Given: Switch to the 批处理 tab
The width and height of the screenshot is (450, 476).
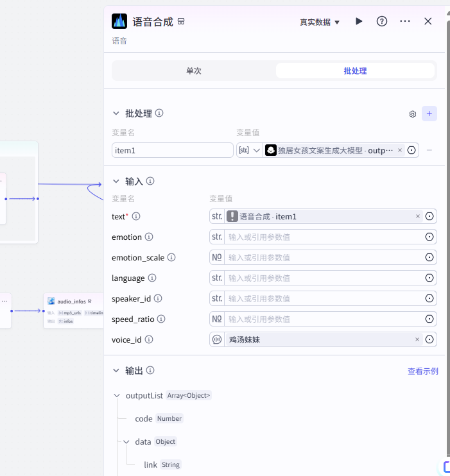Looking at the screenshot, I should tap(355, 71).
